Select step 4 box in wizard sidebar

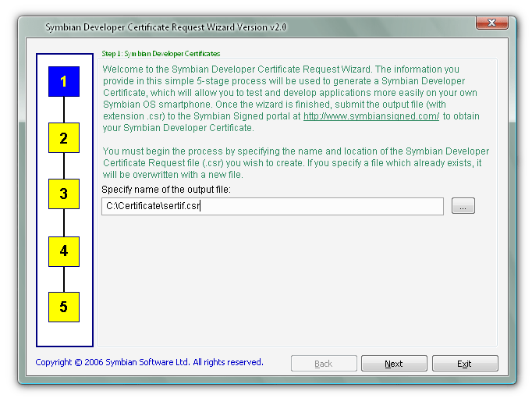point(64,251)
